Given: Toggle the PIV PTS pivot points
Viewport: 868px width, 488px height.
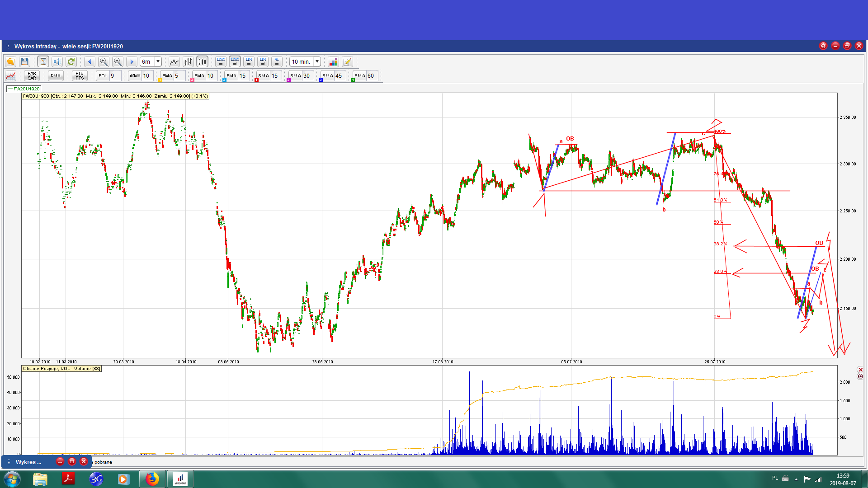Looking at the screenshot, I should coord(80,75).
